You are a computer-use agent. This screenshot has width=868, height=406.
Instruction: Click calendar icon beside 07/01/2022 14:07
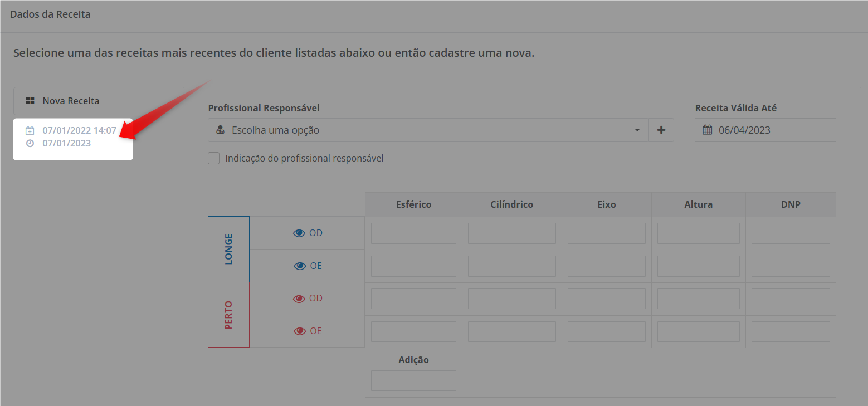[30, 131]
